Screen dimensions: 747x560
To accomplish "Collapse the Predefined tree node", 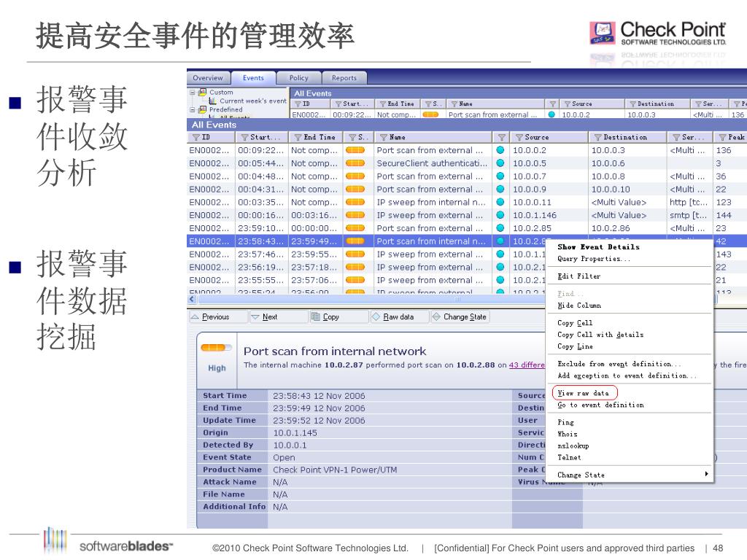I will [x=192, y=109].
